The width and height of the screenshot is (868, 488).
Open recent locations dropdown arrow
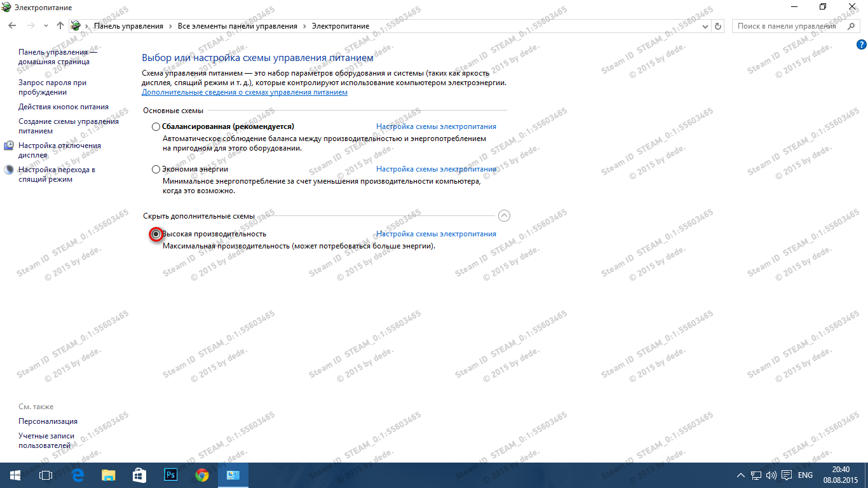coord(46,26)
